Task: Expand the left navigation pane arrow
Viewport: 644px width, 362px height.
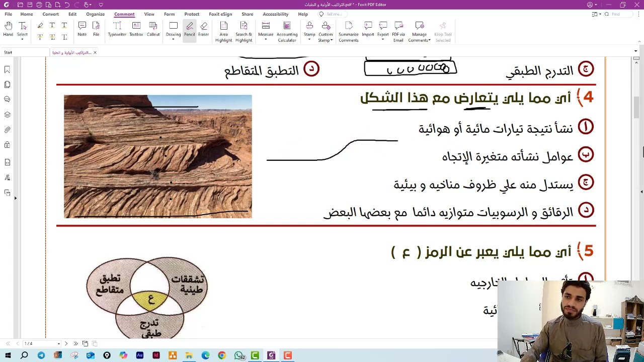Action: (x=15, y=198)
